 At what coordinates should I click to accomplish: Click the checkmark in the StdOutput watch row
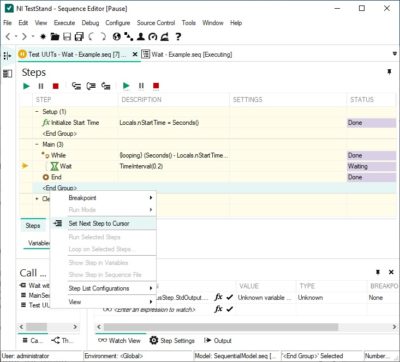pyautogui.click(x=229, y=297)
